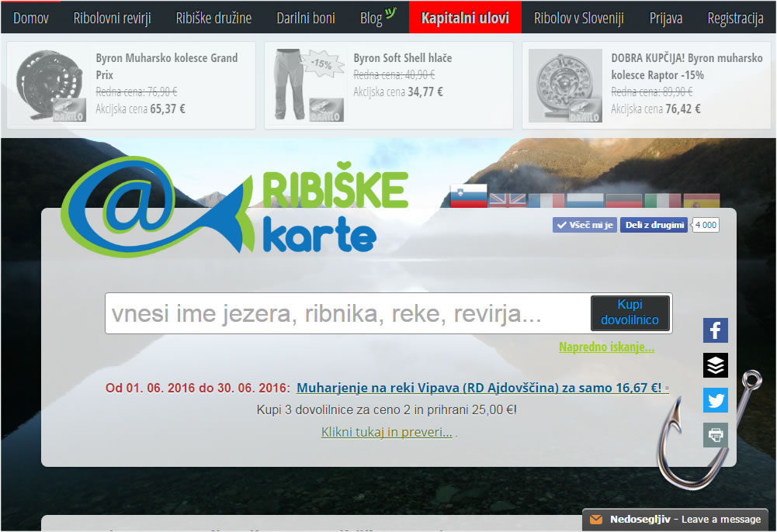Click the price 'Akcijska cena 76,42 €'
The width and height of the screenshot is (777, 532).
click(x=656, y=109)
